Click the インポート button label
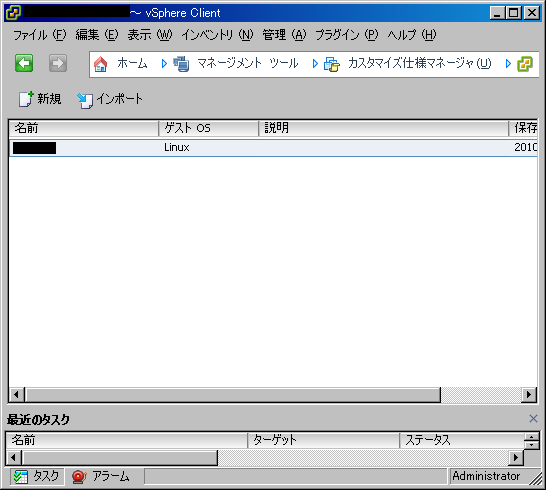 tap(119, 99)
